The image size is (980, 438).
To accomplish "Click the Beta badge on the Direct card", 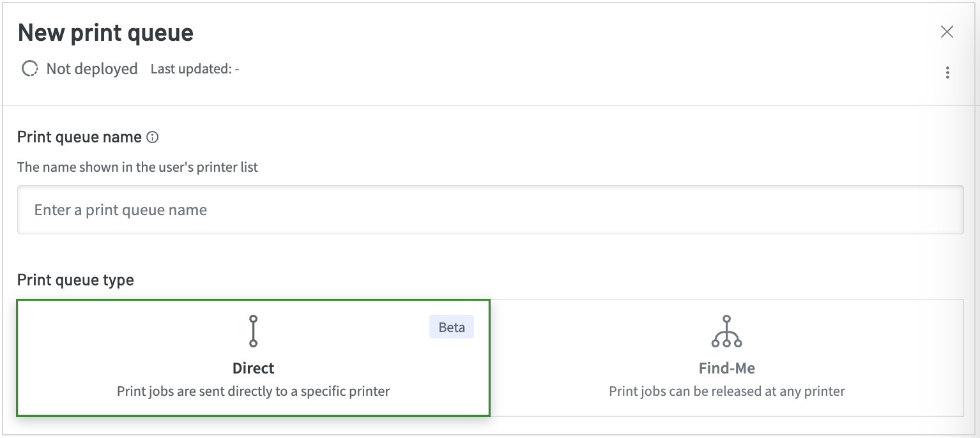I will (451, 326).
